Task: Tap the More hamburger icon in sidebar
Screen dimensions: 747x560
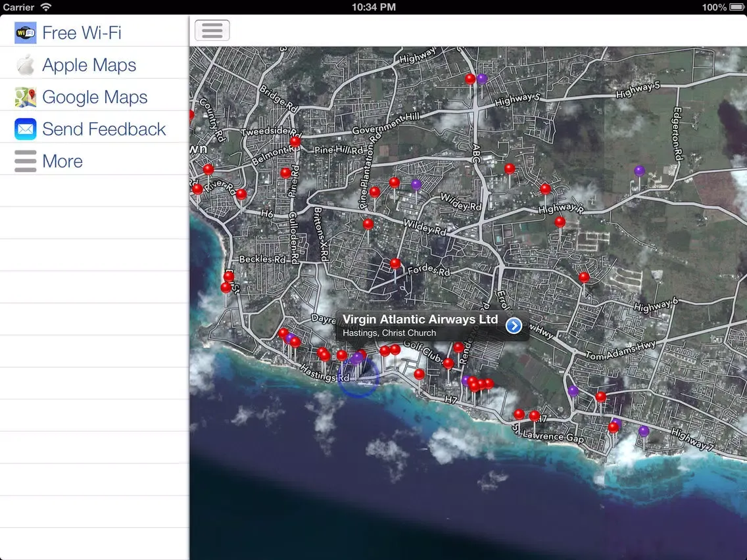Action: coord(25,161)
